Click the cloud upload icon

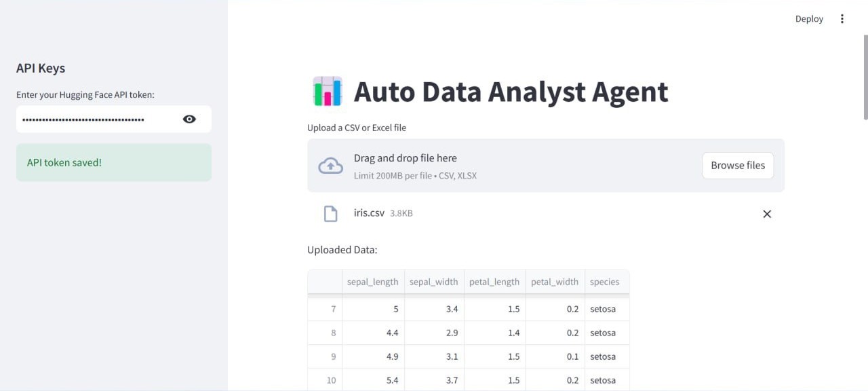330,166
